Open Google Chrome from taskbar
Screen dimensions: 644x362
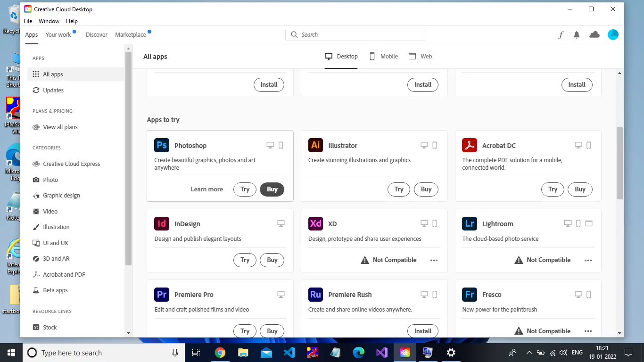pos(220,353)
